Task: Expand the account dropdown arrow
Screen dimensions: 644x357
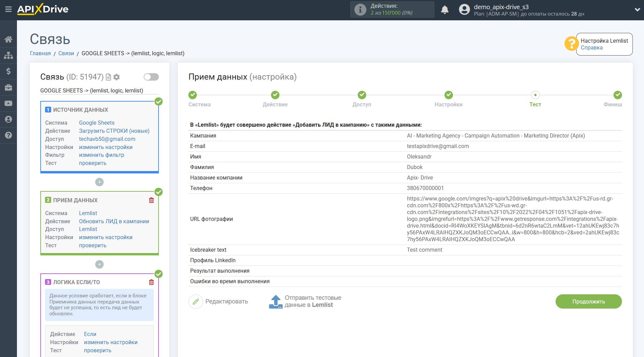Action: (637, 9)
